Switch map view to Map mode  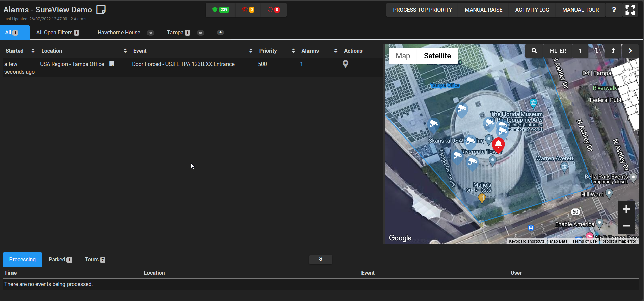pyautogui.click(x=403, y=56)
